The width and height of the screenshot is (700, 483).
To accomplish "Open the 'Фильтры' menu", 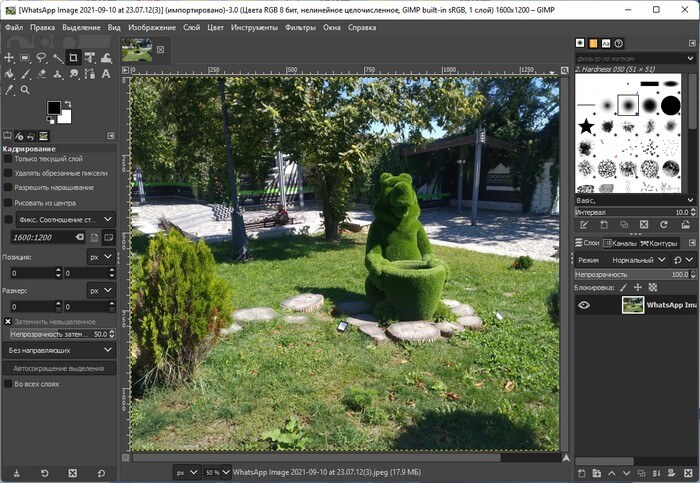I will pyautogui.click(x=300, y=27).
